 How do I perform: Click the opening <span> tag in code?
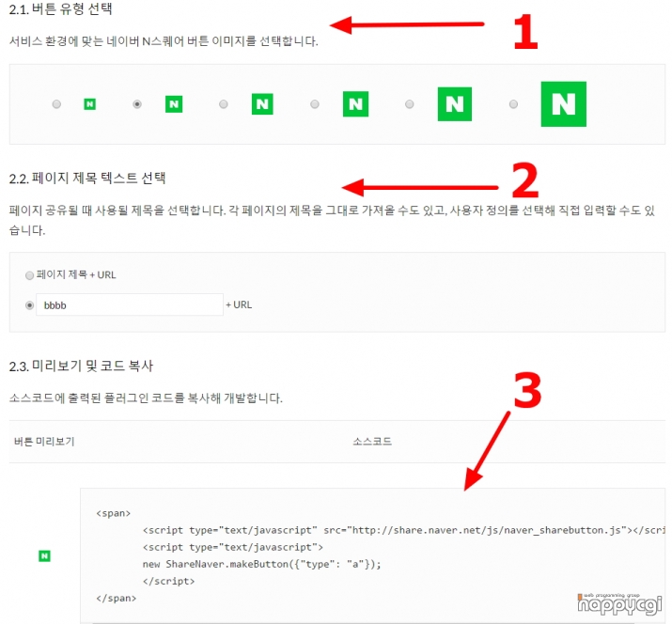pos(113,513)
